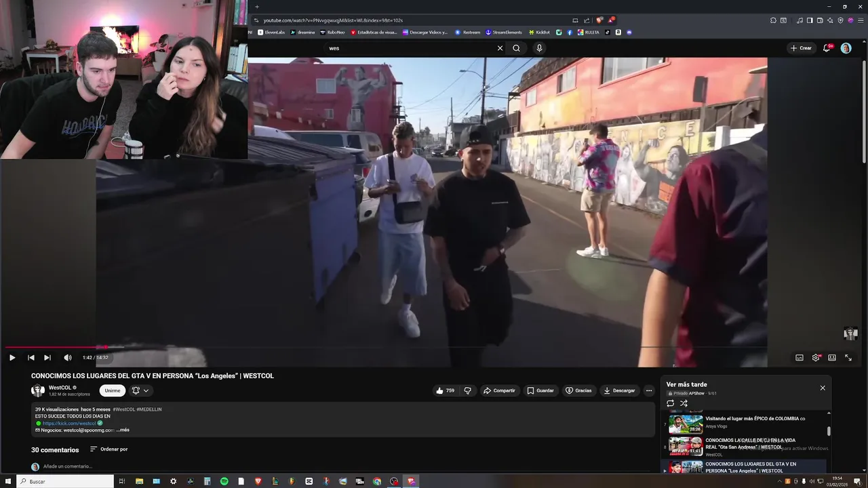
Task: Open browser extensions puzzle icon
Action: 773,20
